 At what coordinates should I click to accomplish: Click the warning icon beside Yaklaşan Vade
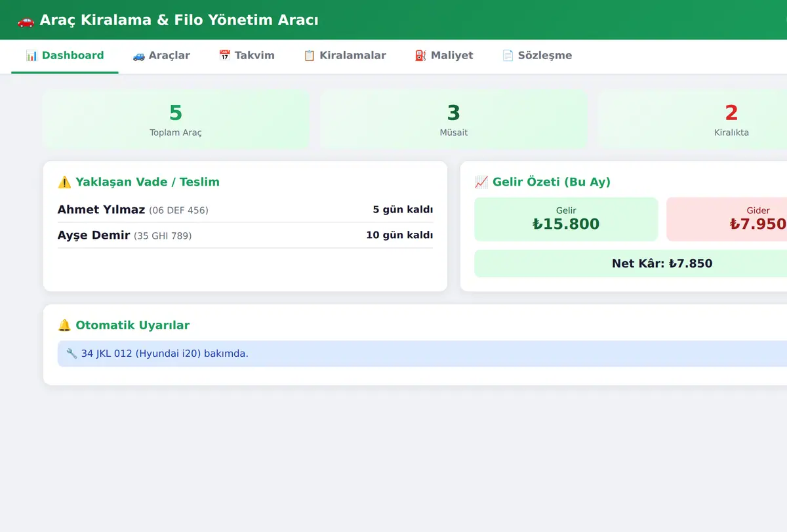coord(64,182)
